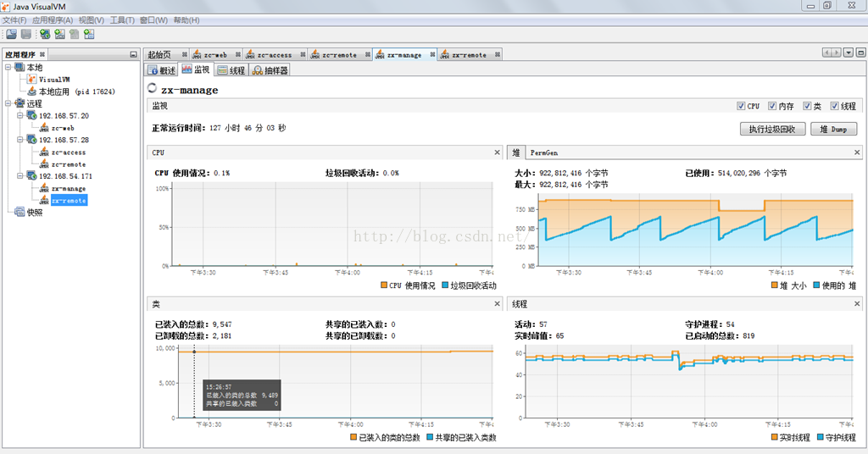Image resolution: width=868 pixels, height=454 pixels.
Task: Open the document list dropdown arrow
Action: point(848,53)
